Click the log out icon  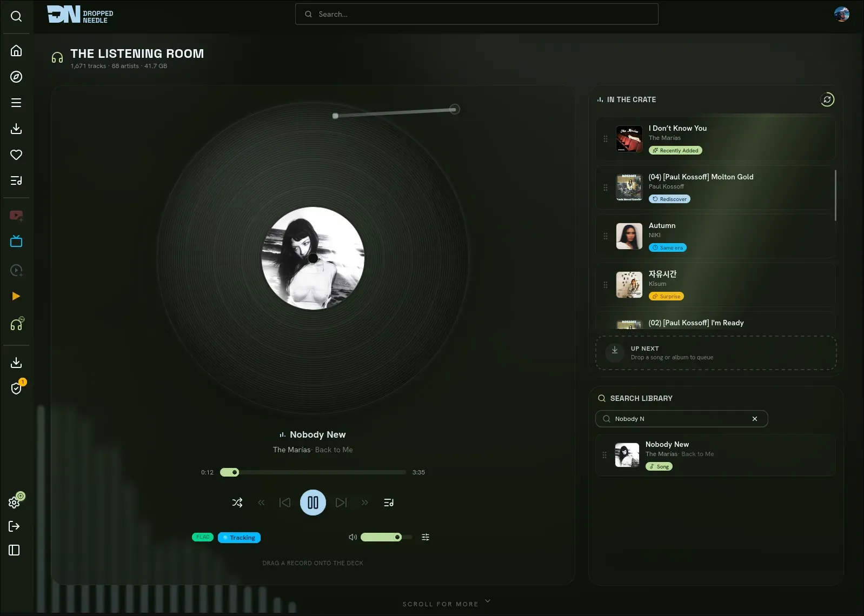(15, 526)
